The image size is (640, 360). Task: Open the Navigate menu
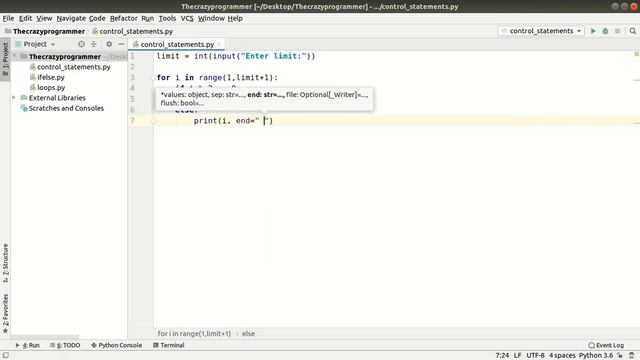pos(71,18)
